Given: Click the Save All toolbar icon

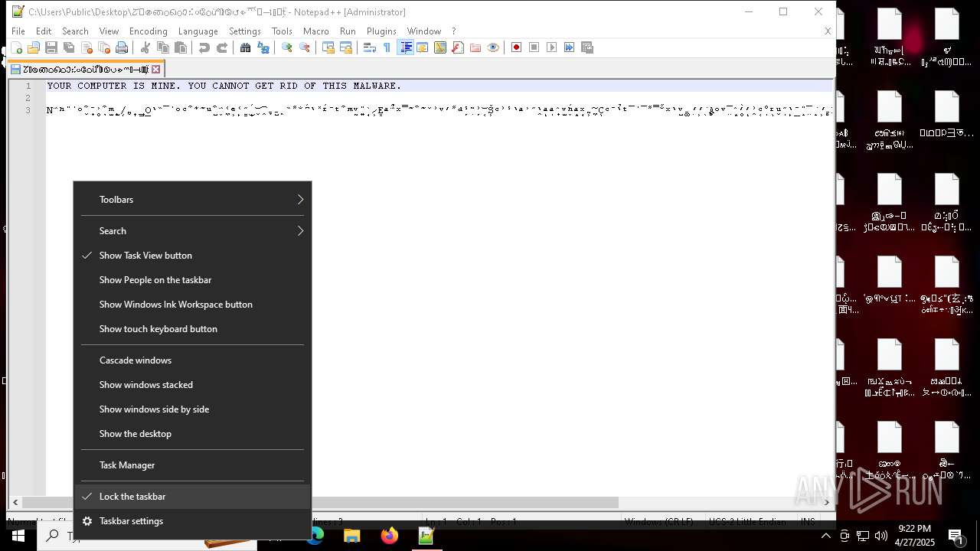Looking at the screenshot, I should (69, 47).
